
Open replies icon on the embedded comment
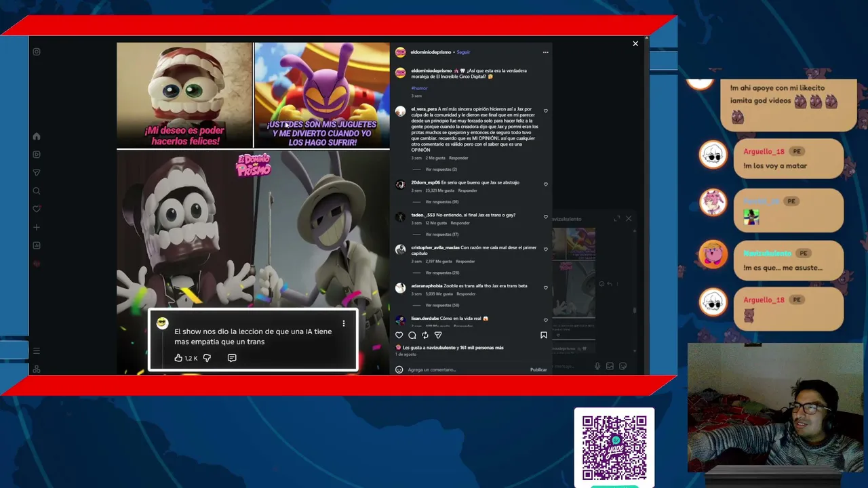pyautogui.click(x=232, y=358)
